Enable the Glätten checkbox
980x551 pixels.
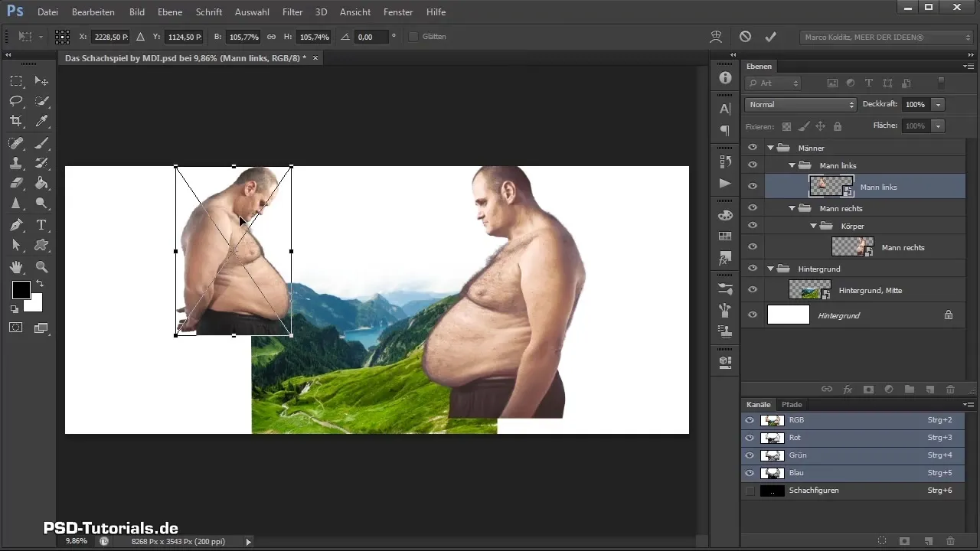pyautogui.click(x=413, y=37)
